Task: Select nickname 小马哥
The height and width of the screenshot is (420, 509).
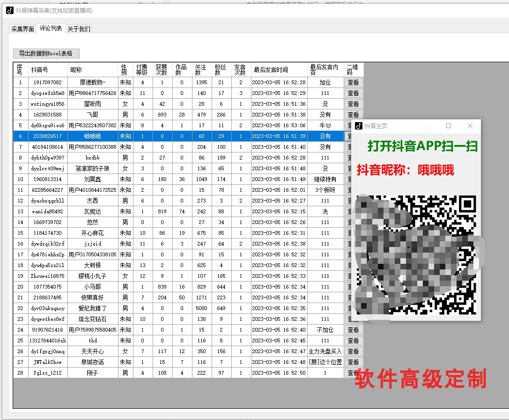Action: pyautogui.click(x=93, y=287)
